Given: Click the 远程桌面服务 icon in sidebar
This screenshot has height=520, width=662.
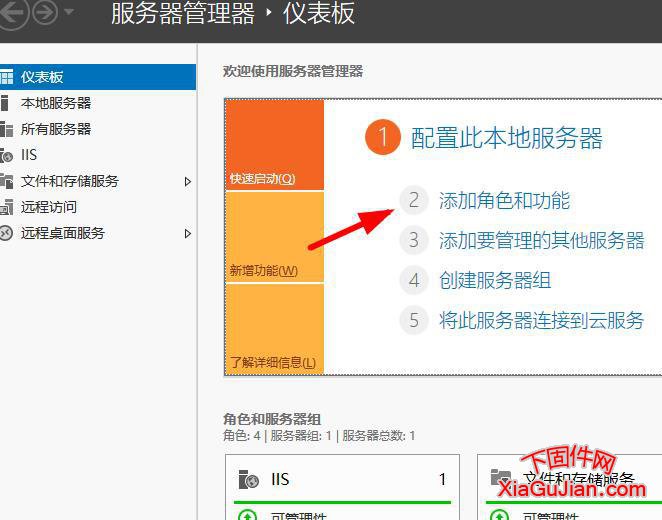Looking at the screenshot, I should coord(6,233).
